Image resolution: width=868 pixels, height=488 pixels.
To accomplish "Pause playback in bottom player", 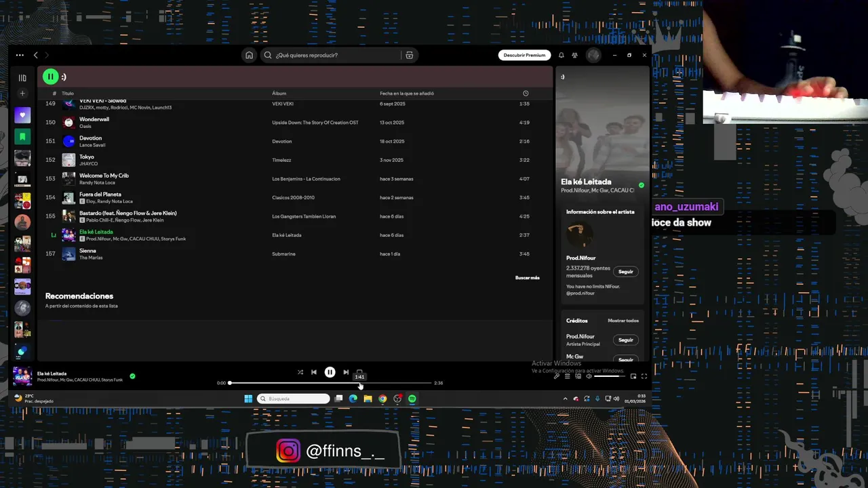I will point(330,372).
